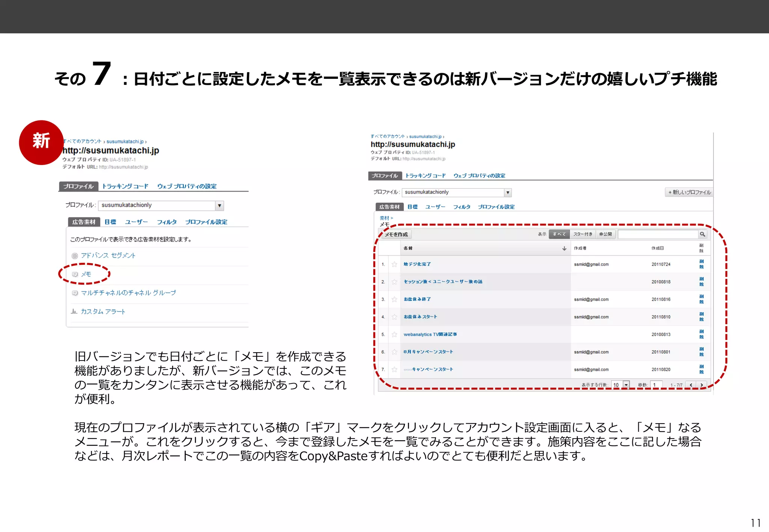Screen dimensions: 769x532
Task: Select プロファイル tab in left screenshot
Action: [x=78, y=186]
